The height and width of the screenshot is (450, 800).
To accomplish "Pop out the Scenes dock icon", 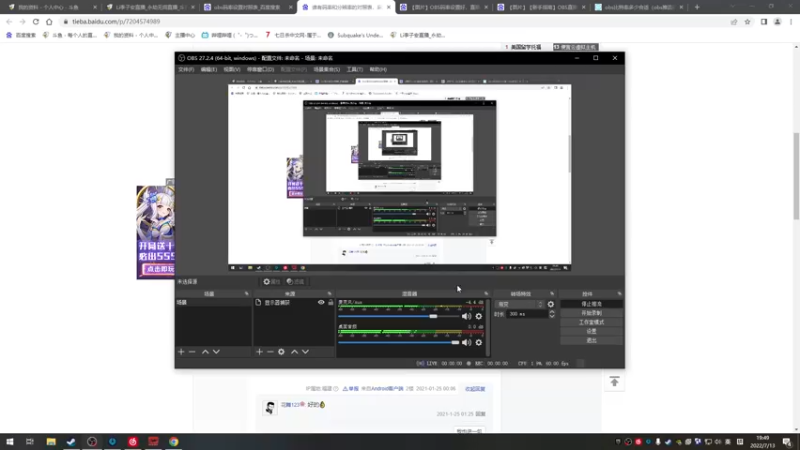I will click(246, 294).
